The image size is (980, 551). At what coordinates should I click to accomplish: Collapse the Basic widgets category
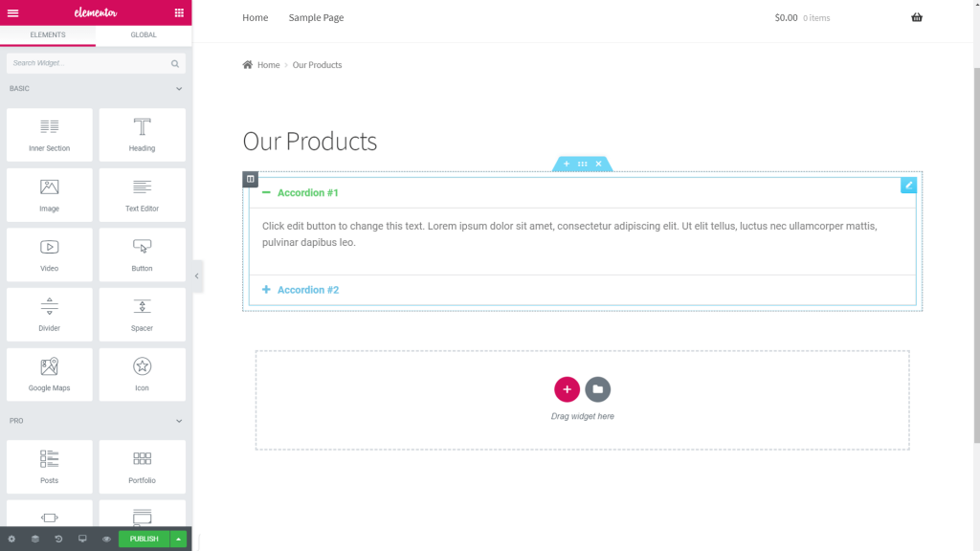click(179, 89)
